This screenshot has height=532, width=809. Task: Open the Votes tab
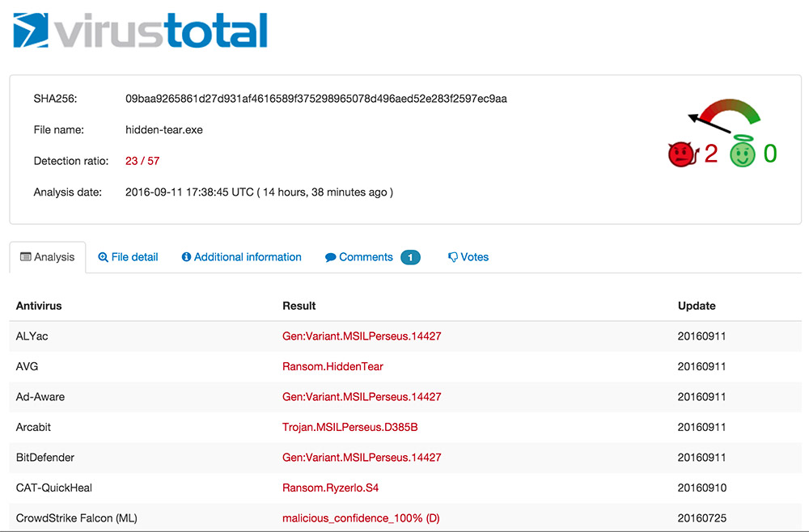click(468, 257)
